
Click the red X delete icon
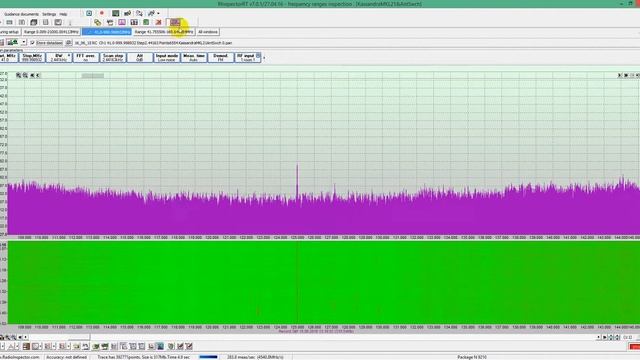pos(158,22)
